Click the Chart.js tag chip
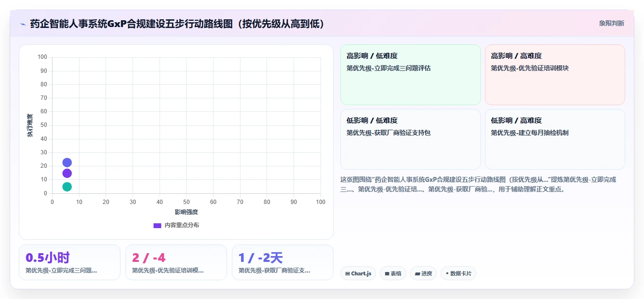The width and height of the screenshot is (644, 299). (358, 273)
